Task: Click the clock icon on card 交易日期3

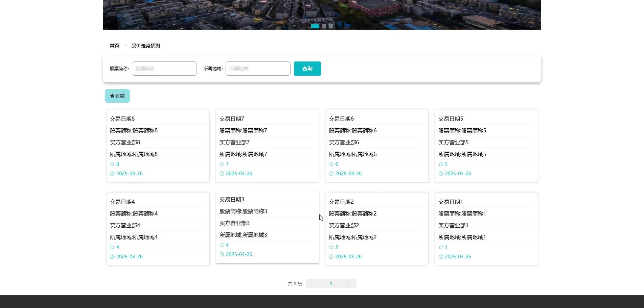Action: pyautogui.click(x=222, y=254)
